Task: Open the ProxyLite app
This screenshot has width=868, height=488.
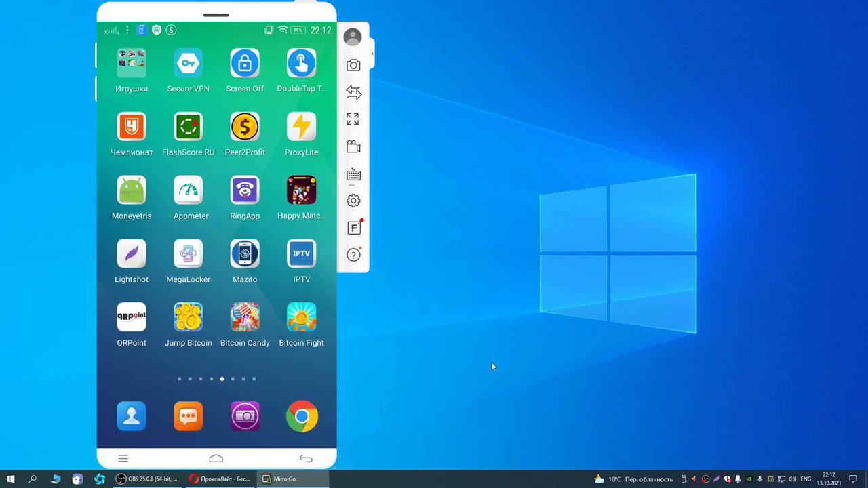Action: [x=301, y=127]
